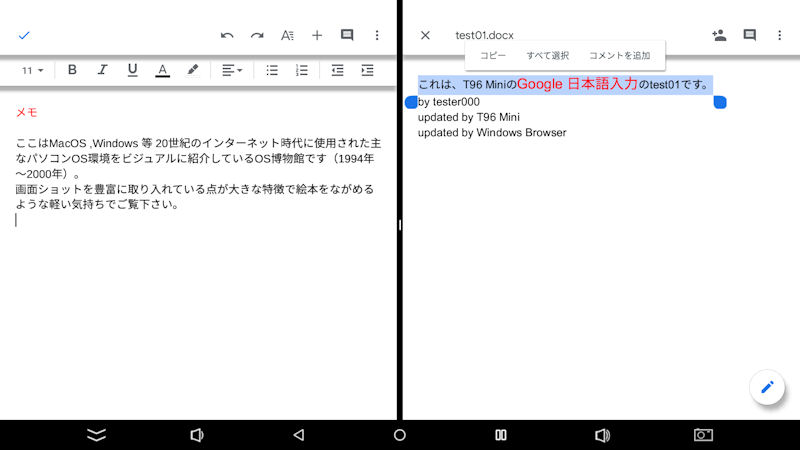
Task: Choose コピー from the selection popup
Action: pyautogui.click(x=493, y=55)
